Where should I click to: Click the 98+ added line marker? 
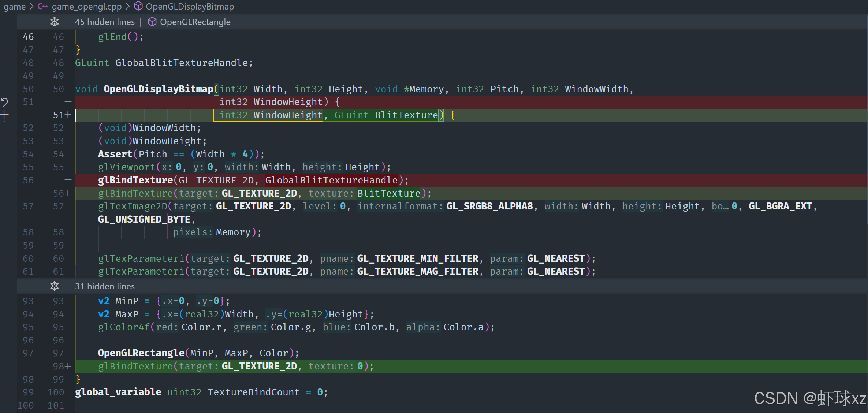(x=62, y=366)
